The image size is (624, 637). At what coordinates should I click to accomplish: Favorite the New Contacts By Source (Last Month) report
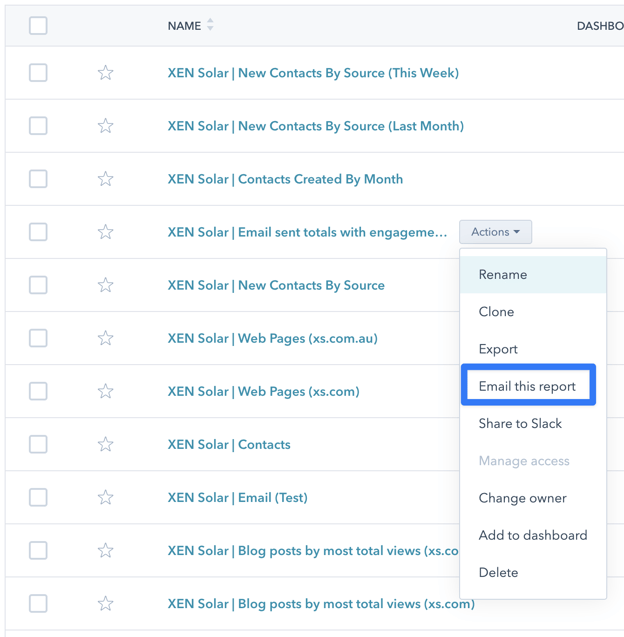[x=105, y=126]
